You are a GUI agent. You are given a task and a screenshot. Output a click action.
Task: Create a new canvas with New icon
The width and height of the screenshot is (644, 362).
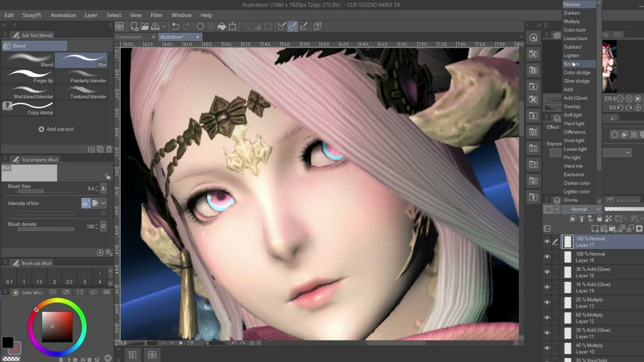pyautogui.click(x=134, y=26)
